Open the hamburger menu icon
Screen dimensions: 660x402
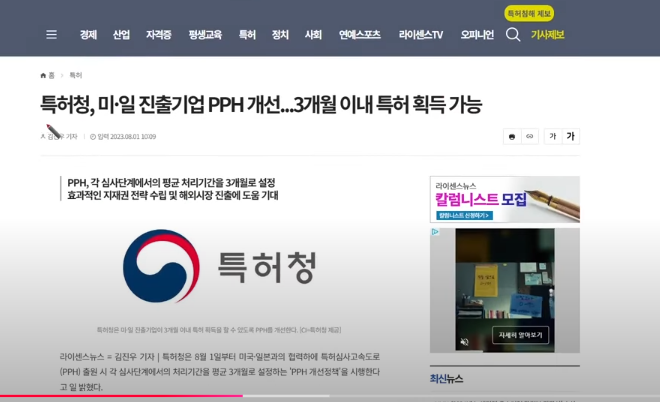(x=51, y=35)
